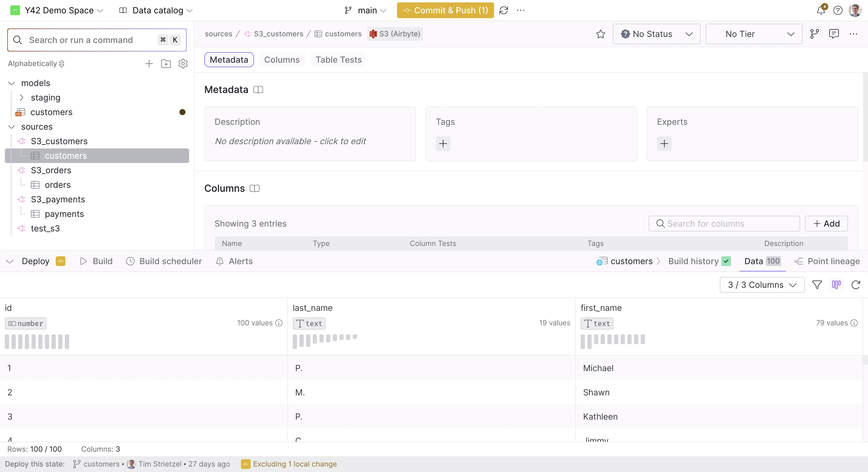
Task: Click the info icon next to 79 values
Action: click(854, 323)
